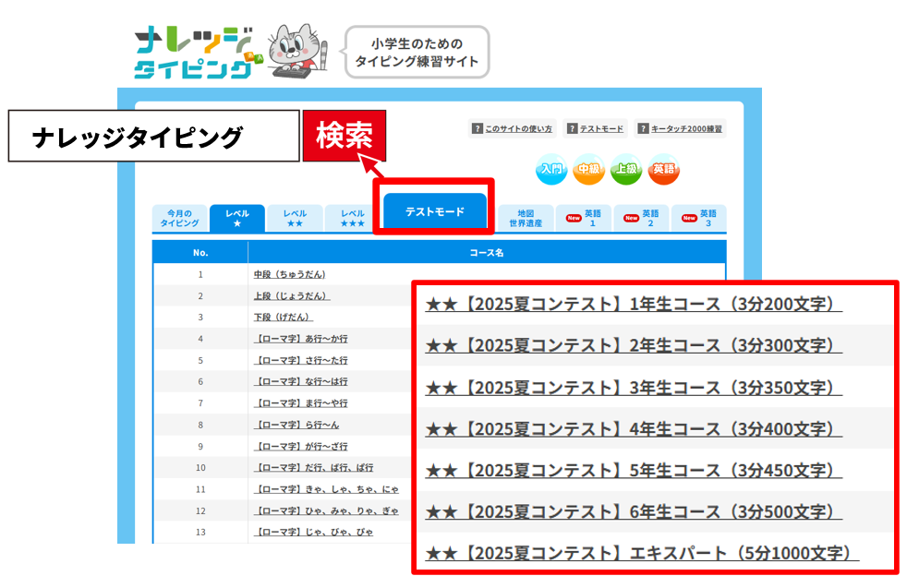Image resolution: width=907 pixels, height=588 pixels.
Task: Open 2025夏コンテスト 2年生コース link
Action: [x=634, y=346]
